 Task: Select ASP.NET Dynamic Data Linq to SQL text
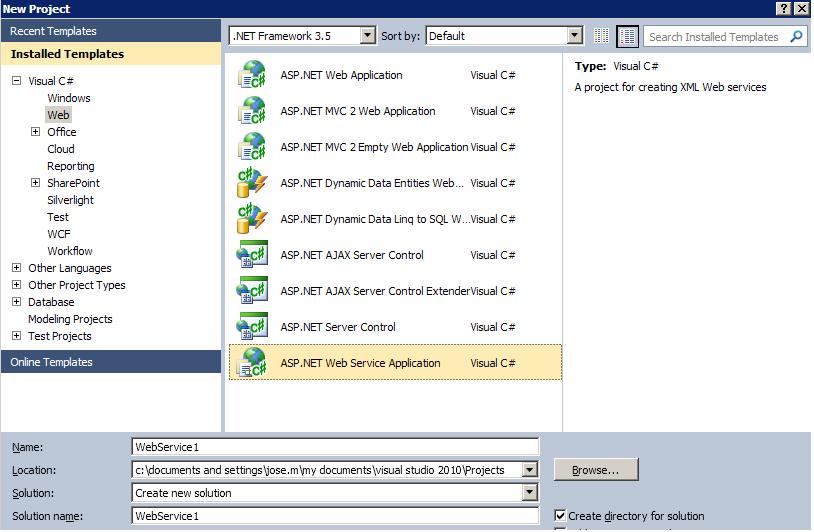pos(375,219)
